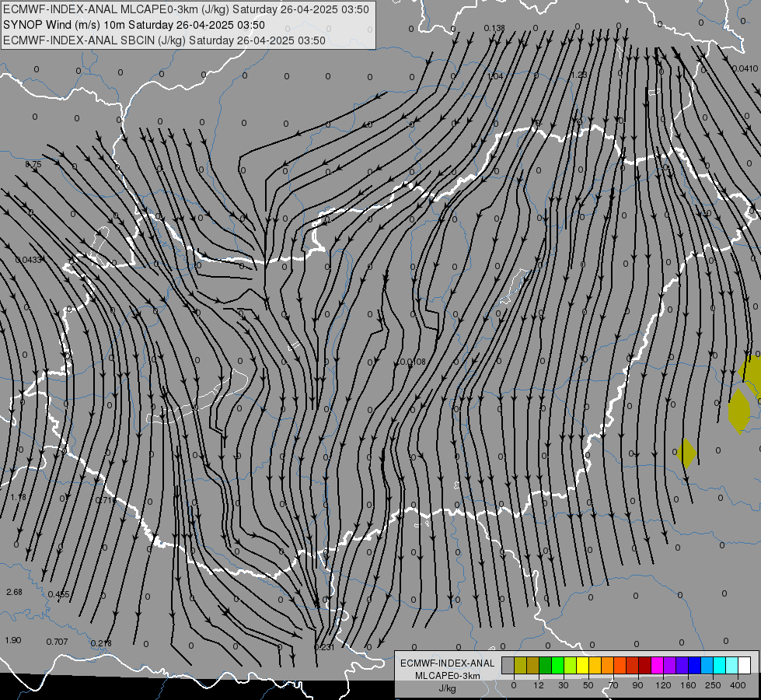Click the SBCIN title line
The image size is (761, 700).
point(164,40)
